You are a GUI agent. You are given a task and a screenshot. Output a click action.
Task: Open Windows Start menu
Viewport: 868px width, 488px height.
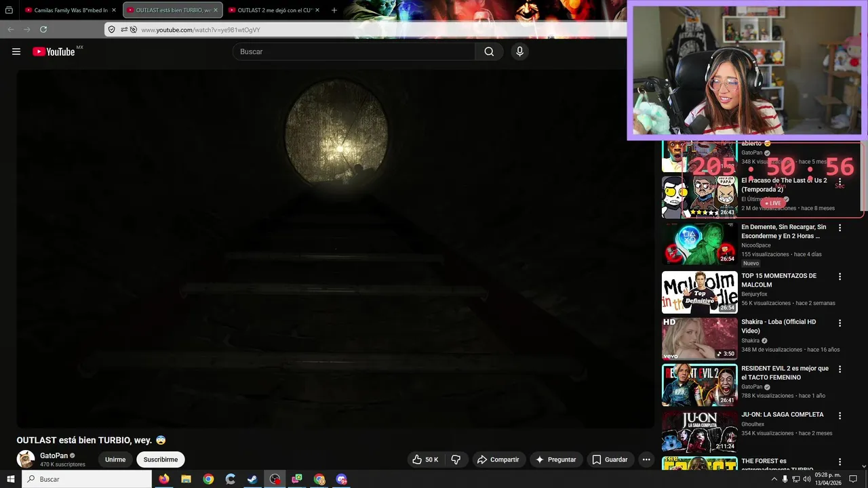click(11, 479)
